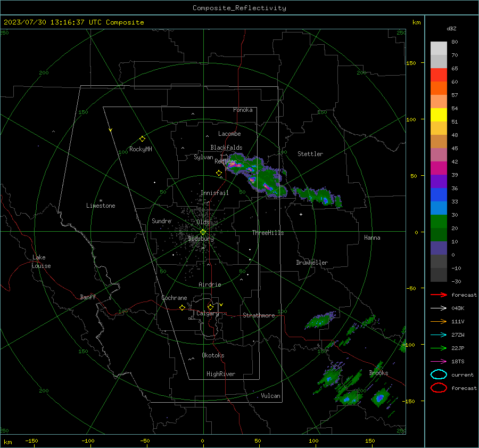This screenshot has width=479, height=448.
Task: Select the cyan 27ZW arrow legend icon
Action: (x=439, y=335)
